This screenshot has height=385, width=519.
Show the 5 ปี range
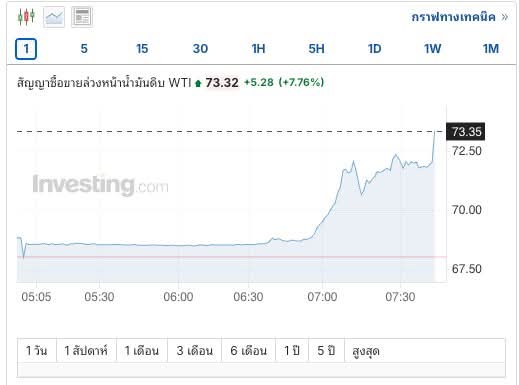tap(326, 351)
